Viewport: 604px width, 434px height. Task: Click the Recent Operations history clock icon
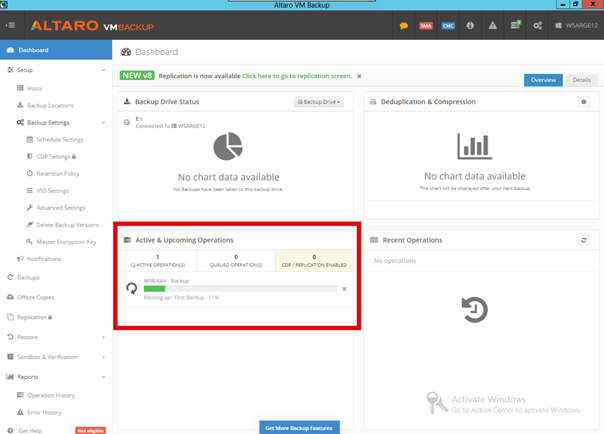point(475,310)
